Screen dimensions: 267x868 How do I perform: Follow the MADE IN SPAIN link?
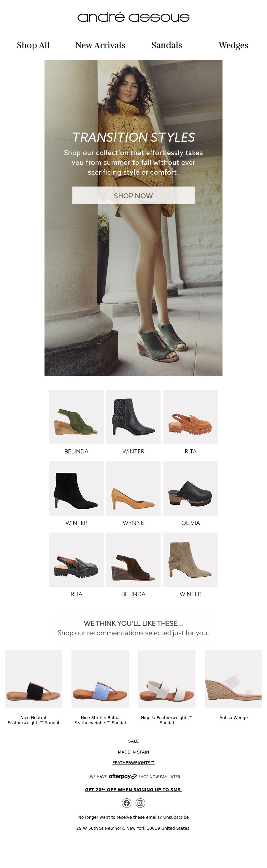[133, 752]
